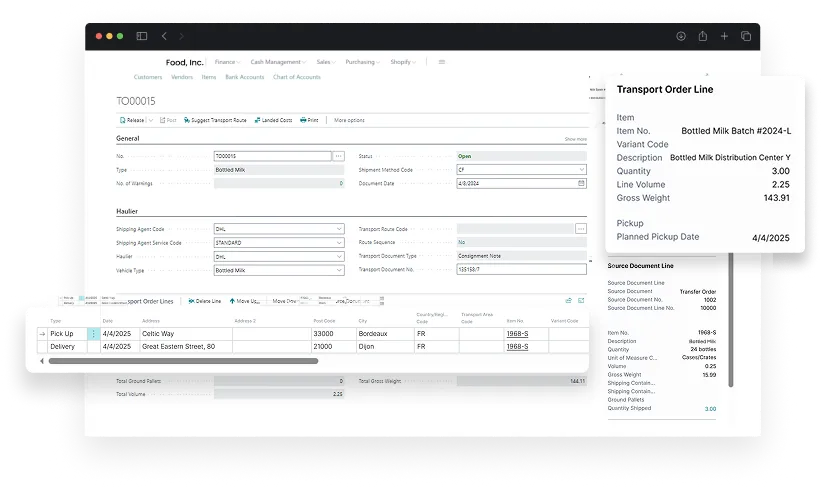Click Delete Line in order lines toolbar

pyautogui.click(x=204, y=301)
